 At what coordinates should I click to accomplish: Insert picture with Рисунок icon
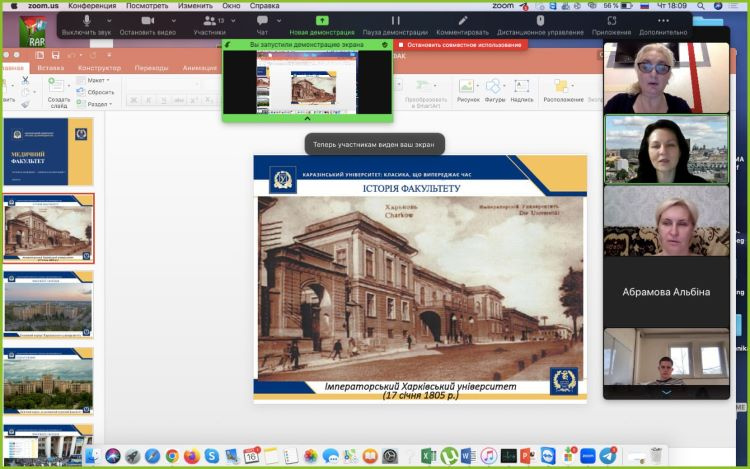click(468, 91)
